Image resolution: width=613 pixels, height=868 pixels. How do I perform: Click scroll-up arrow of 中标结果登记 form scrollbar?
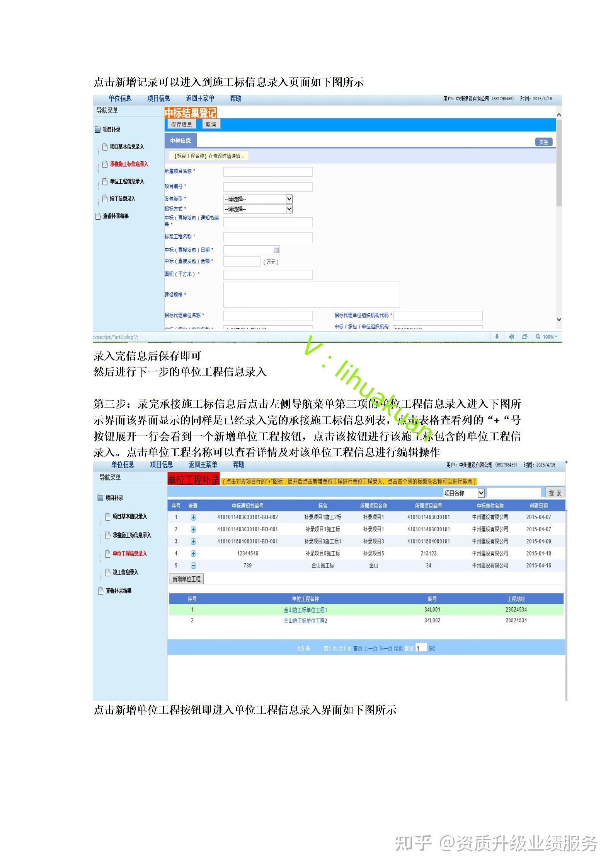559,115
